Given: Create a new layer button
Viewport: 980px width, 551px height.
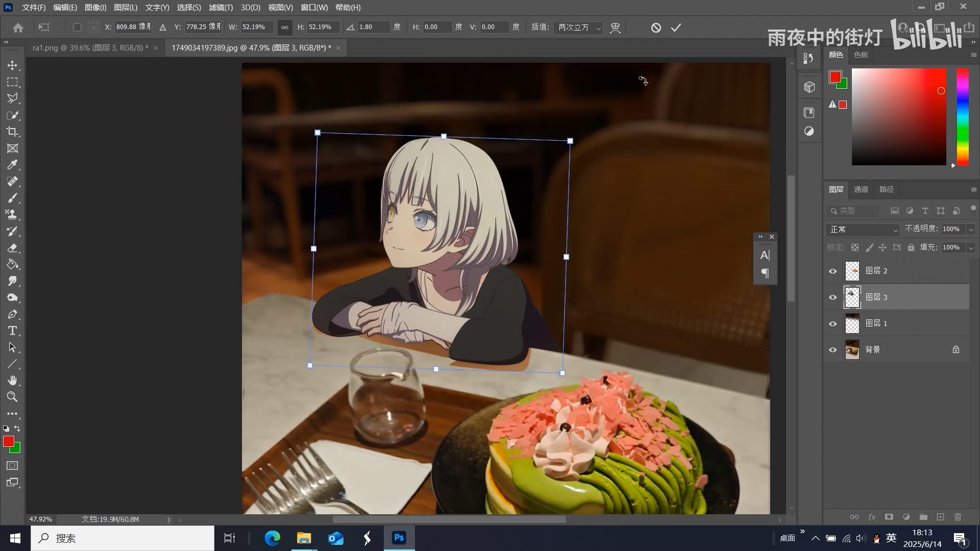Looking at the screenshot, I should click(940, 517).
